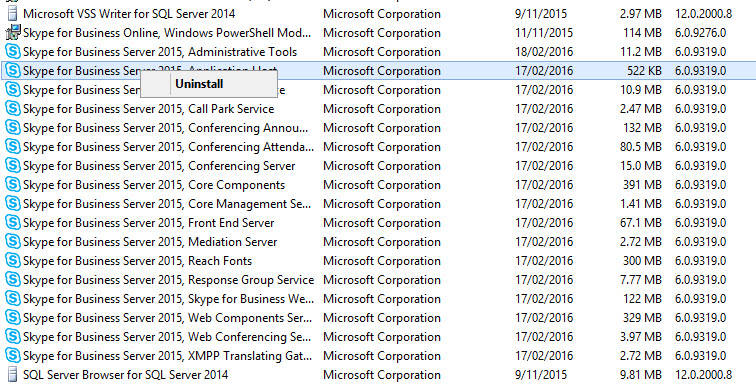Select Skype for Business Server 2015, Call Park Service

148,109
